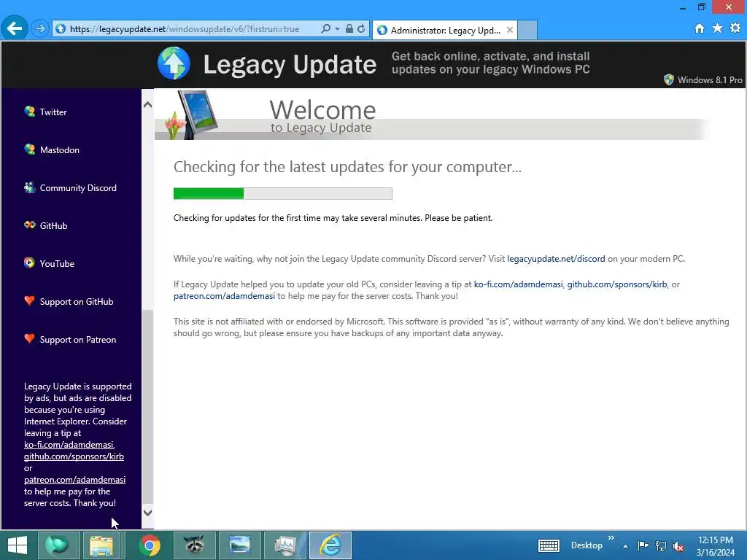
Task: Open network status tray icon
Action: point(661,545)
